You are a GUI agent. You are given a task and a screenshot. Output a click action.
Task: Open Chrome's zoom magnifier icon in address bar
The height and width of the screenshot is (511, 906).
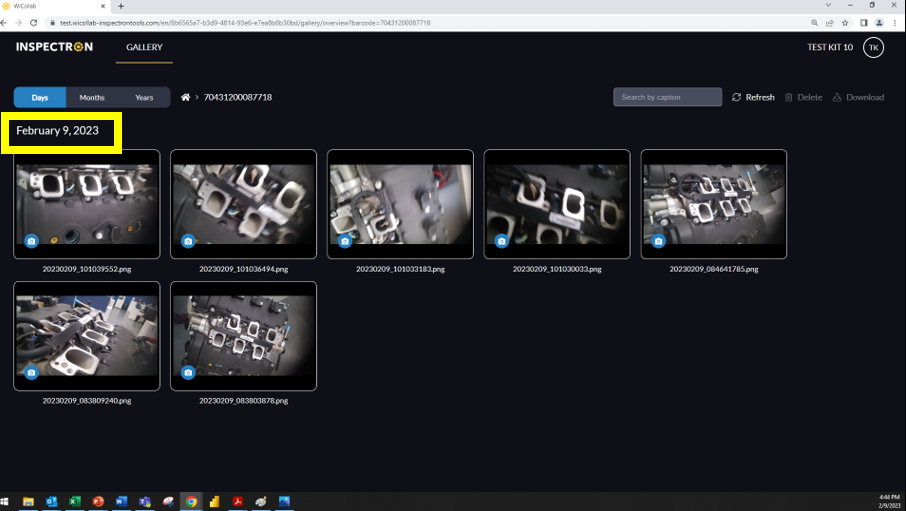[x=815, y=22]
